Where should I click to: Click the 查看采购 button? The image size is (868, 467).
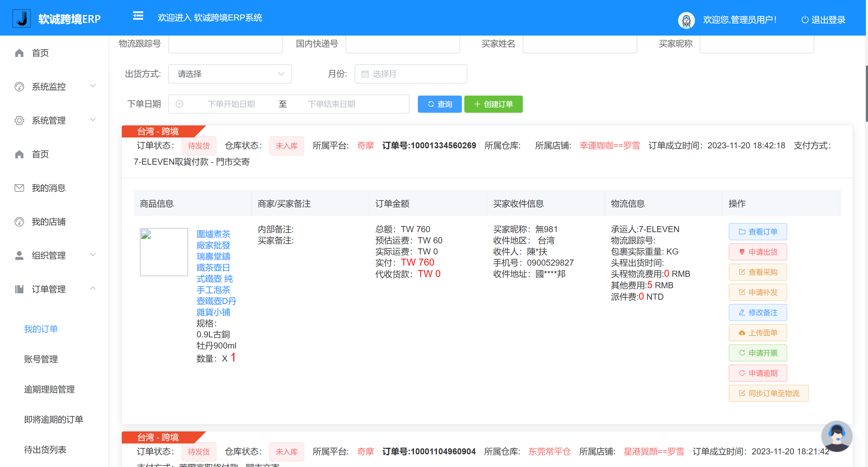click(x=758, y=272)
